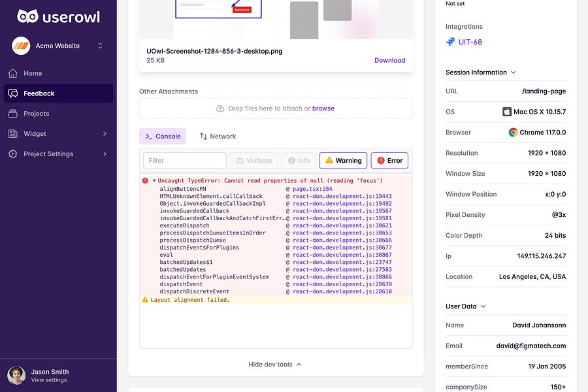588x392 pixels.
Task: Open the Acme Website project switcher
Action: [x=100, y=46]
